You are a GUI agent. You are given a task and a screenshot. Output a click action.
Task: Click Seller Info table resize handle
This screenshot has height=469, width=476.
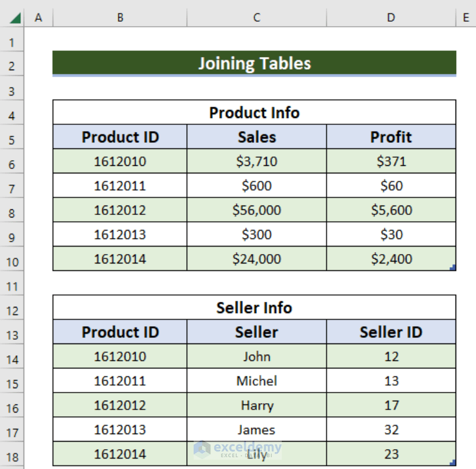(x=452, y=462)
